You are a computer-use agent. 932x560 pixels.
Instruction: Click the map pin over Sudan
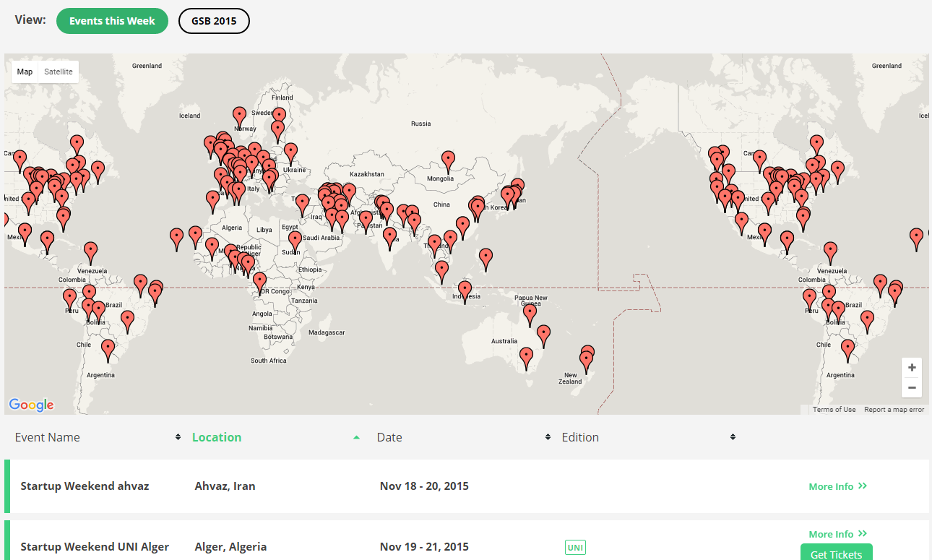295,240
